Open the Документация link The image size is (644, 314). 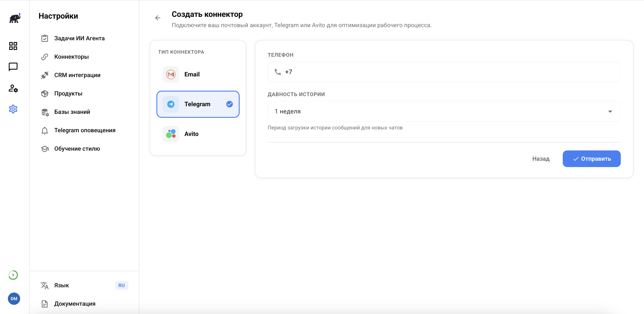point(75,303)
